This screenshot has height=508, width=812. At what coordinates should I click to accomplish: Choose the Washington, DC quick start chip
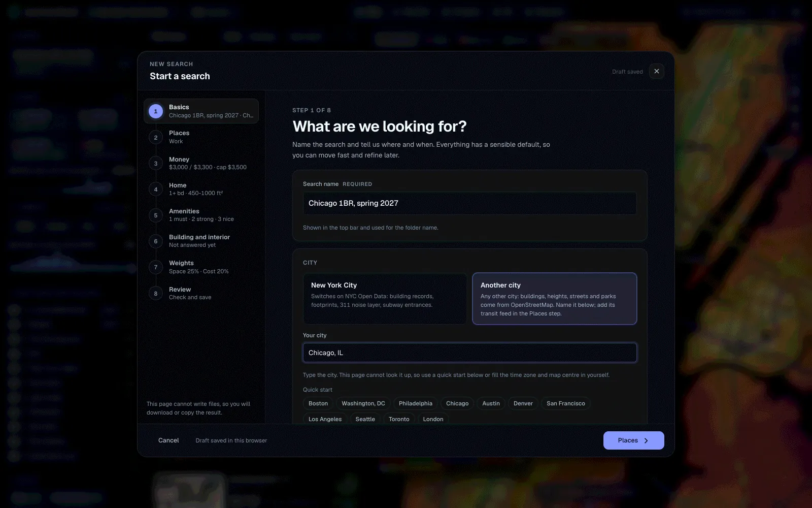coord(363,403)
